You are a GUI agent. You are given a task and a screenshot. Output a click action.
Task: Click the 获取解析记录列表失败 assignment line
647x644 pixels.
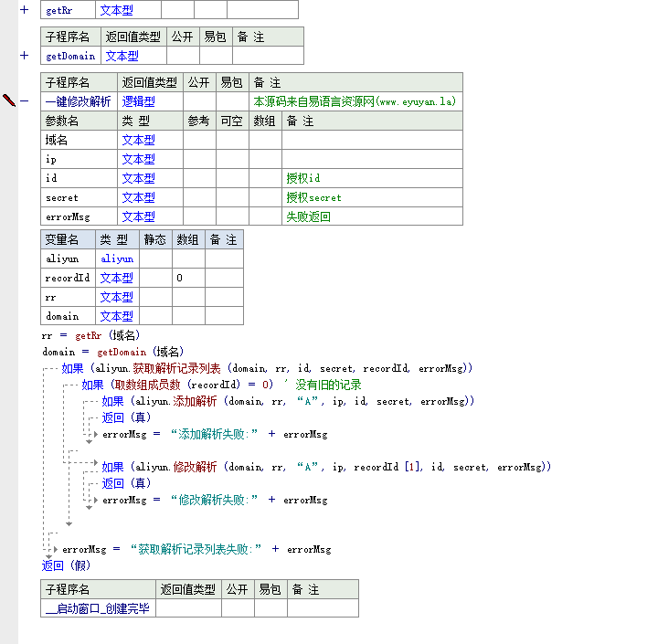[196, 549]
